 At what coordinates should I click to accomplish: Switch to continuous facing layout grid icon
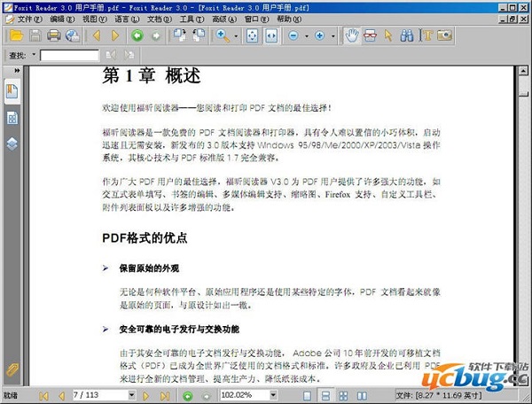(x=344, y=395)
